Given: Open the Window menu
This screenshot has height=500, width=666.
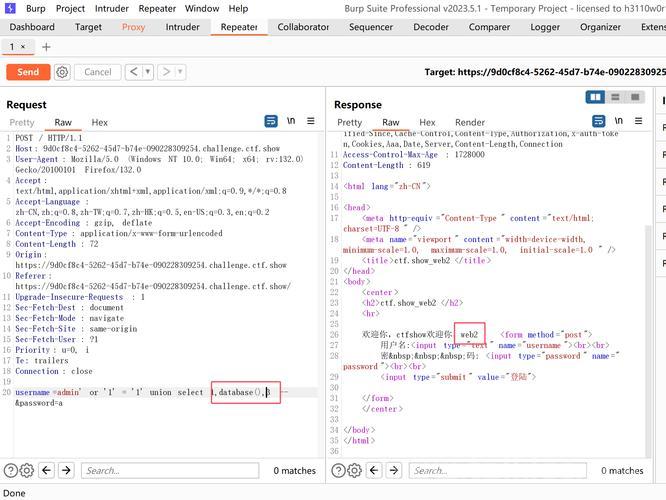Looking at the screenshot, I should (x=202, y=8).
